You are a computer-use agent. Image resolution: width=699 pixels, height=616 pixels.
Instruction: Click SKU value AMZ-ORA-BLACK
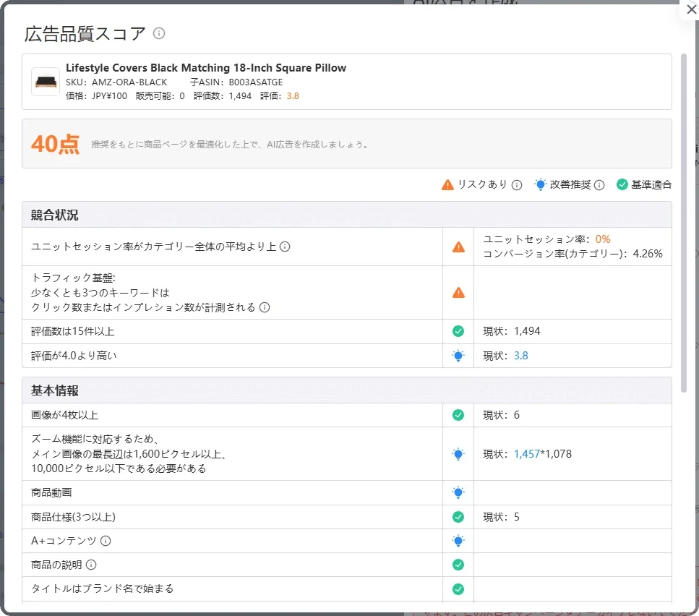tap(129, 82)
